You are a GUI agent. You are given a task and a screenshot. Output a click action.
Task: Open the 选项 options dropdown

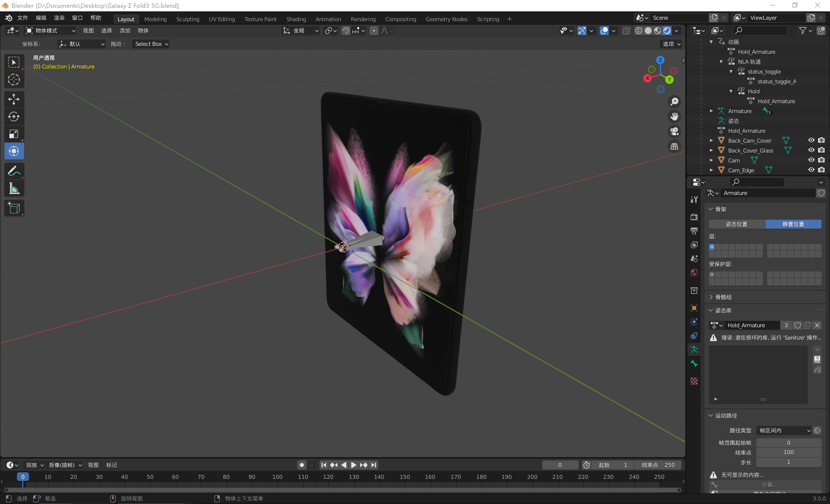tap(671, 44)
